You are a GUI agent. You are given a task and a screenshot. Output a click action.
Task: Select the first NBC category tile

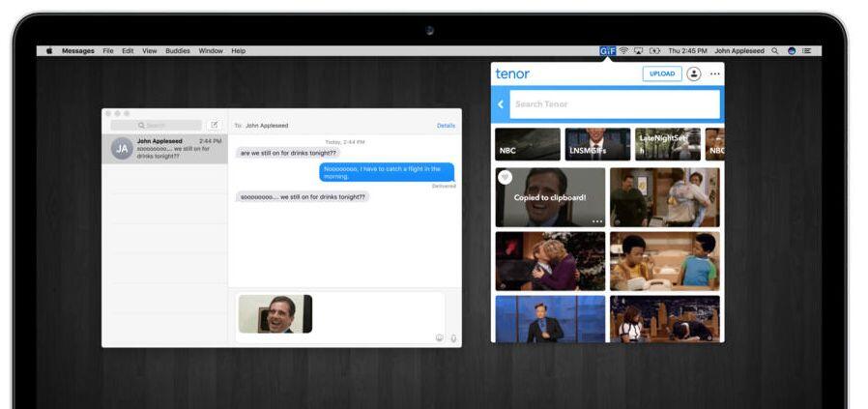coord(528,144)
